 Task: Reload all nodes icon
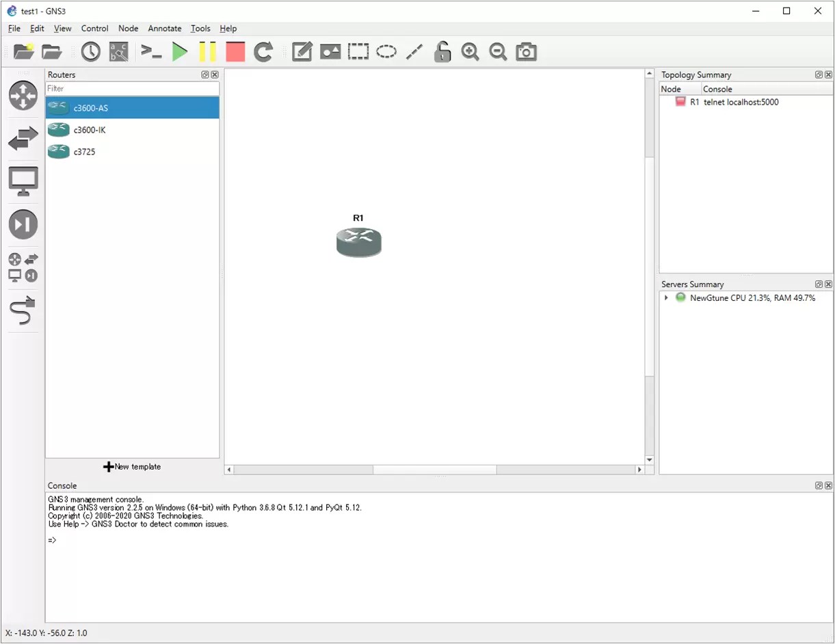click(263, 51)
